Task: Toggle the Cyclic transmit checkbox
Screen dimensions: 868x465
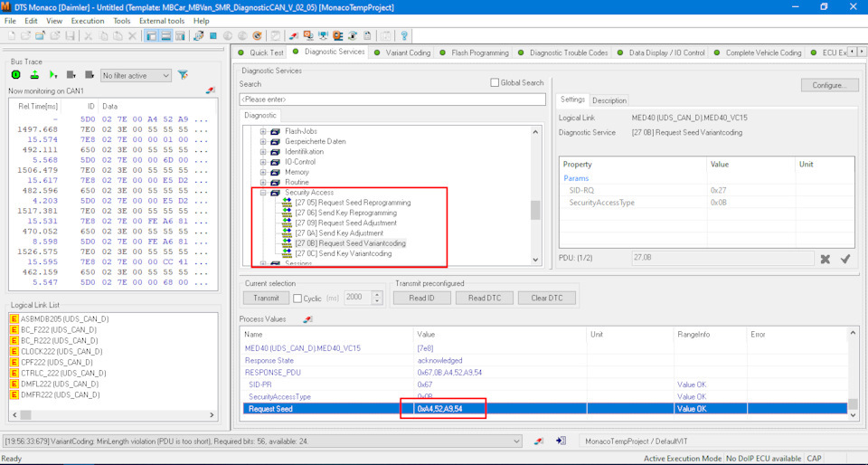Action: [x=297, y=299]
